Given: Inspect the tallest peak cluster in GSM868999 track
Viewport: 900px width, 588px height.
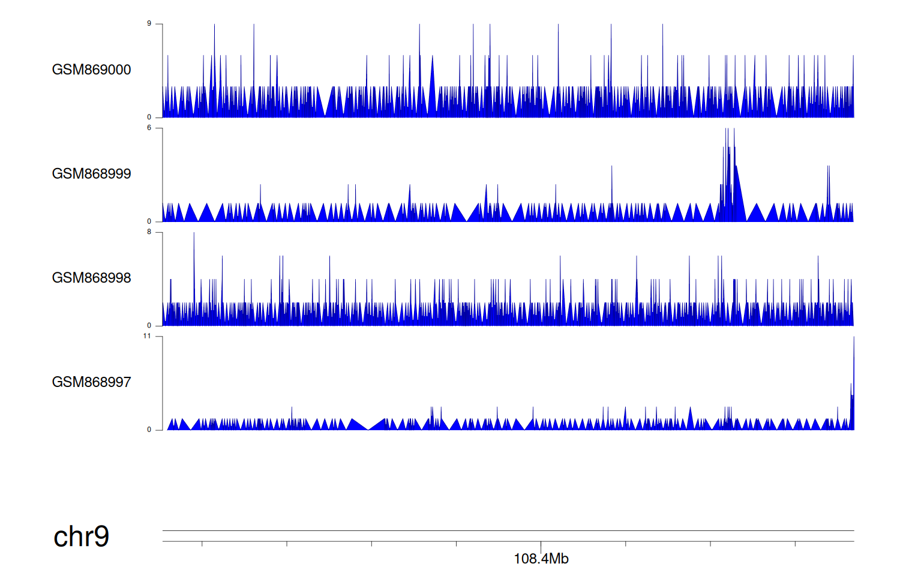Looking at the screenshot, I should pyautogui.click(x=729, y=174).
